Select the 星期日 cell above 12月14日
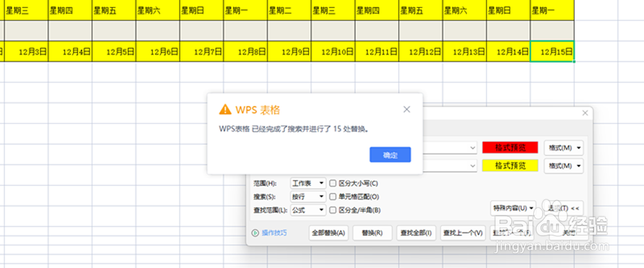This screenshot has width=644, height=268. point(509,10)
